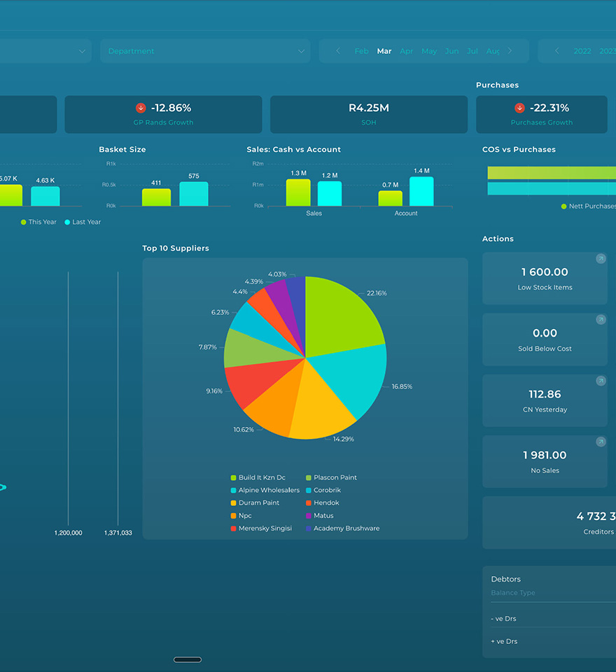
Task: Go to previous months with left chevron
Action: coord(338,50)
